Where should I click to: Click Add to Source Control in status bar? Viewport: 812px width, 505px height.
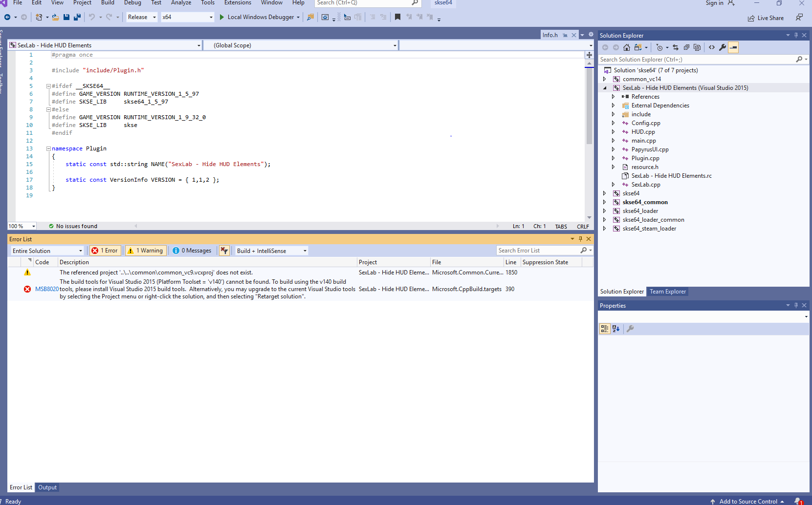748,501
